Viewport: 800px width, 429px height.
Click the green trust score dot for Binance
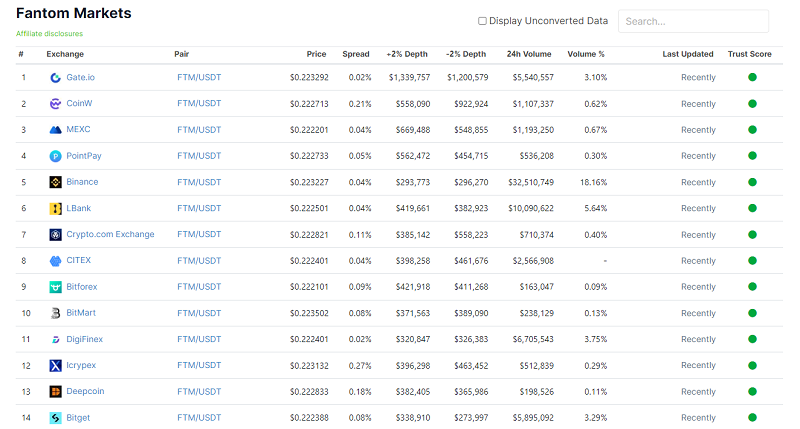[752, 182]
